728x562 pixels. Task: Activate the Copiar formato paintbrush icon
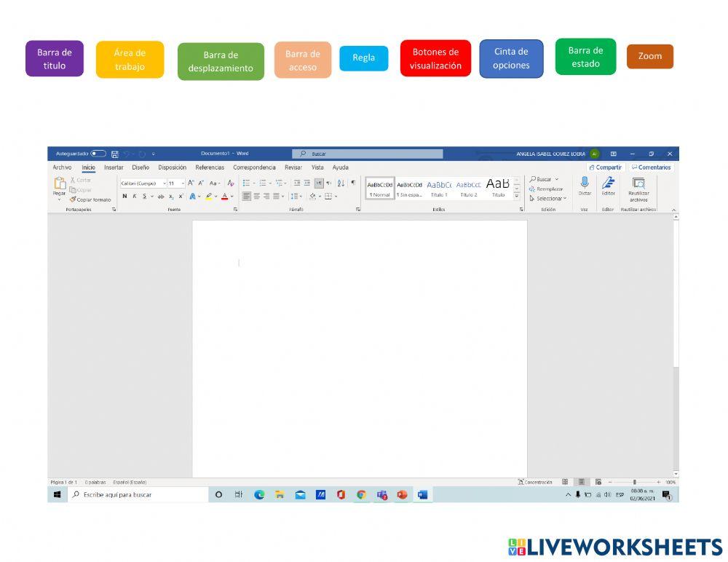(72, 199)
